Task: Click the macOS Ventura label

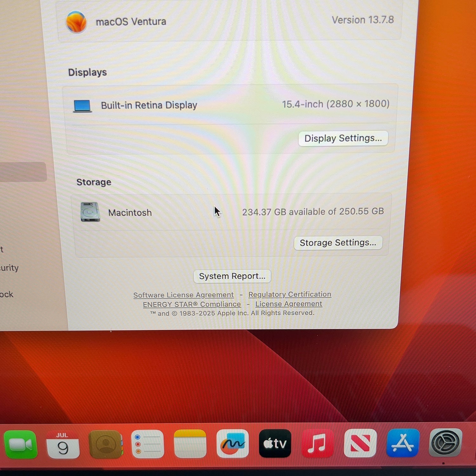Action: (x=131, y=22)
